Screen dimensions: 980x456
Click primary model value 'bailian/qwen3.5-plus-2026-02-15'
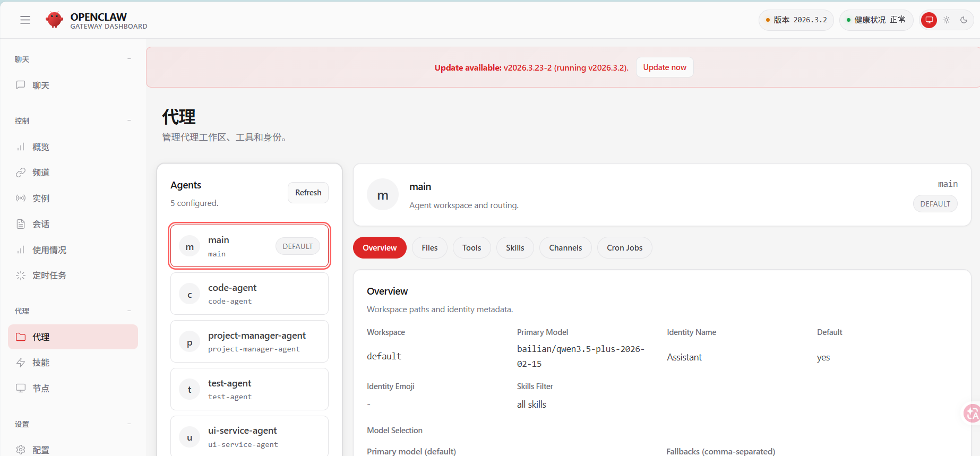coord(581,356)
